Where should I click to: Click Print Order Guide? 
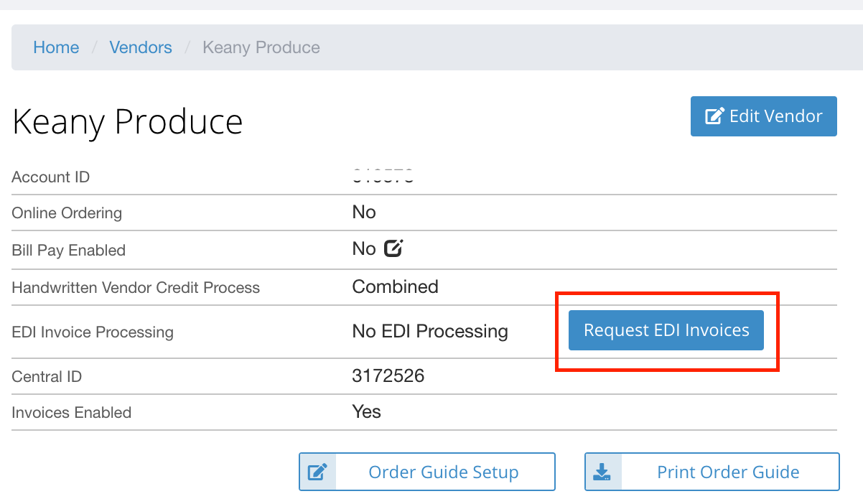[712, 472]
